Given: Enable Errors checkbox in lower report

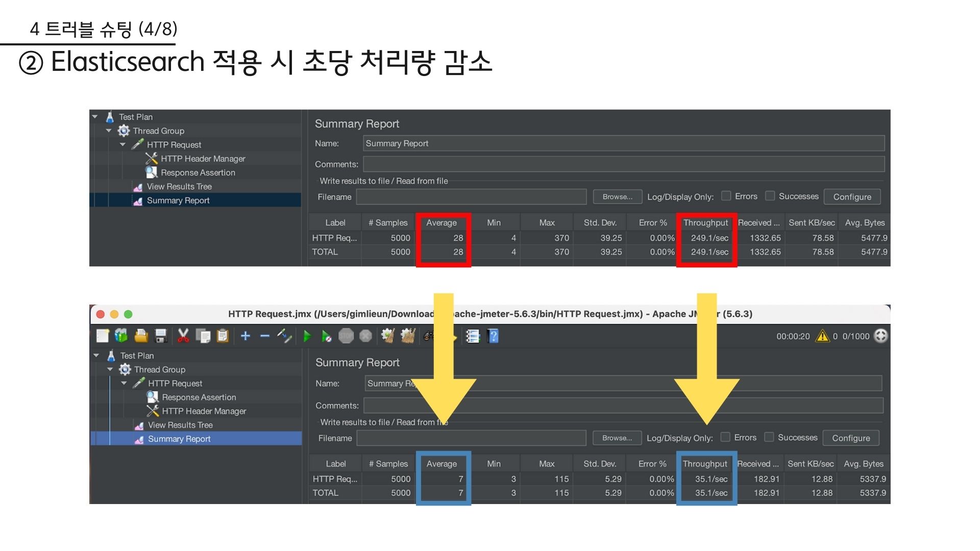Looking at the screenshot, I should pyautogui.click(x=725, y=437).
